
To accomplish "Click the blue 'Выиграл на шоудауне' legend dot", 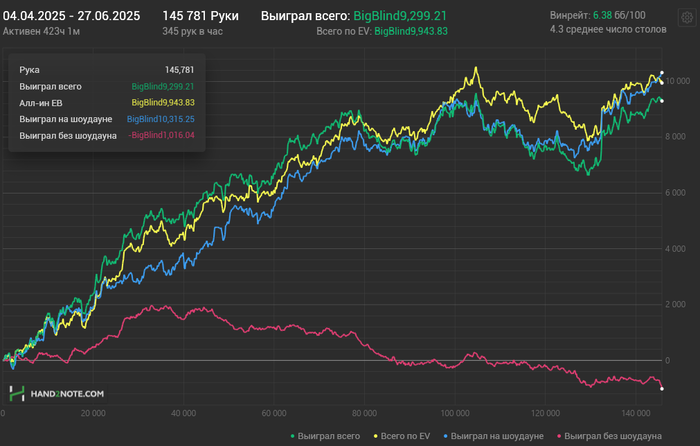I will coord(446,436).
